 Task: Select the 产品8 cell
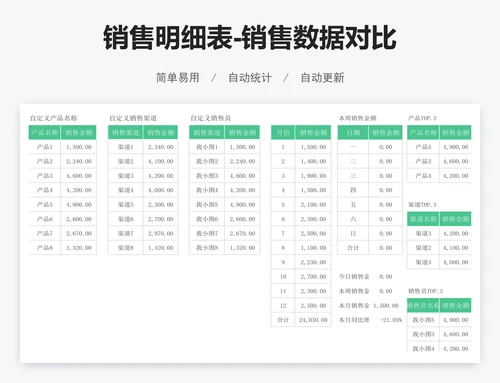point(45,248)
